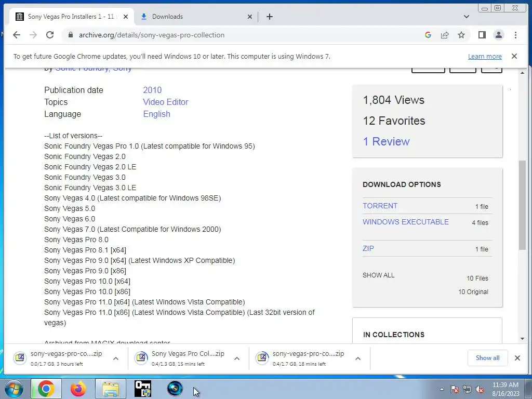Expand options for 15 mins left download
Image resolution: width=532 pixels, height=399 pixels.
tap(237, 358)
